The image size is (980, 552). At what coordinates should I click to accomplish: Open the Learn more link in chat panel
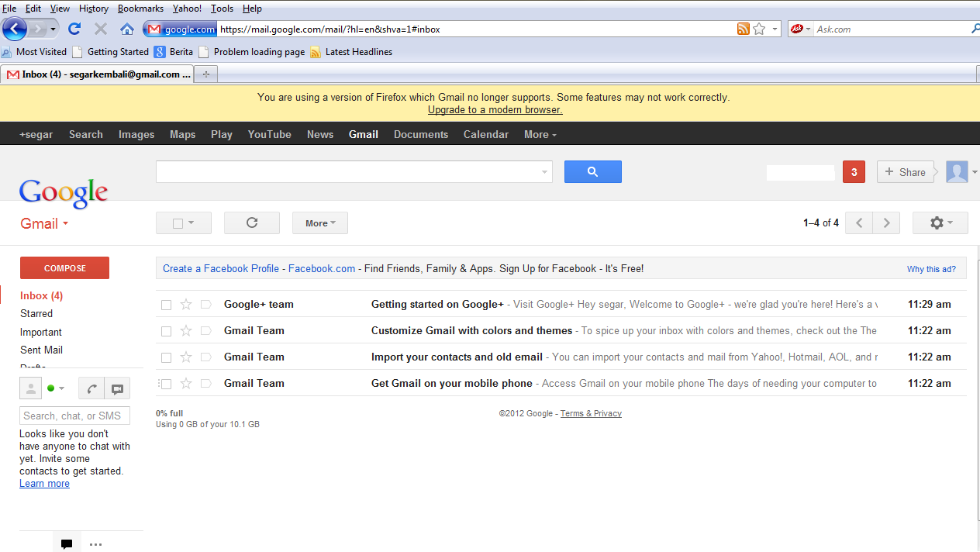tap(44, 484)
